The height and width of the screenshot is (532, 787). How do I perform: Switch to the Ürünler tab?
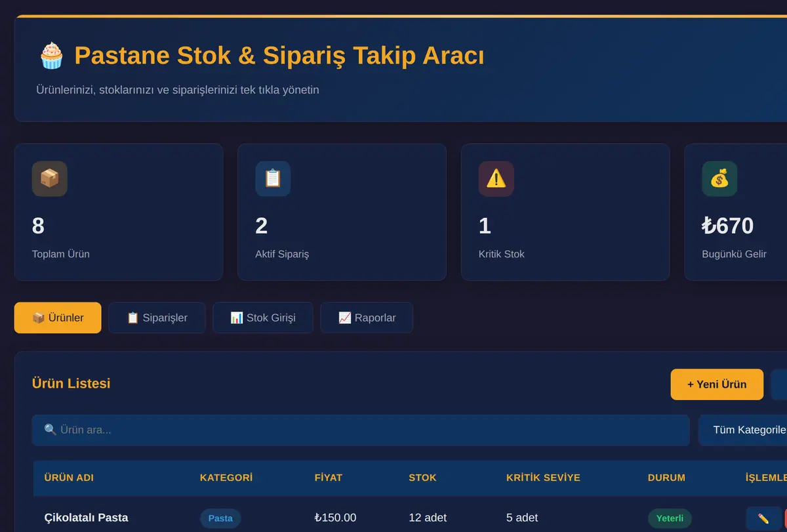coord(58,317)
